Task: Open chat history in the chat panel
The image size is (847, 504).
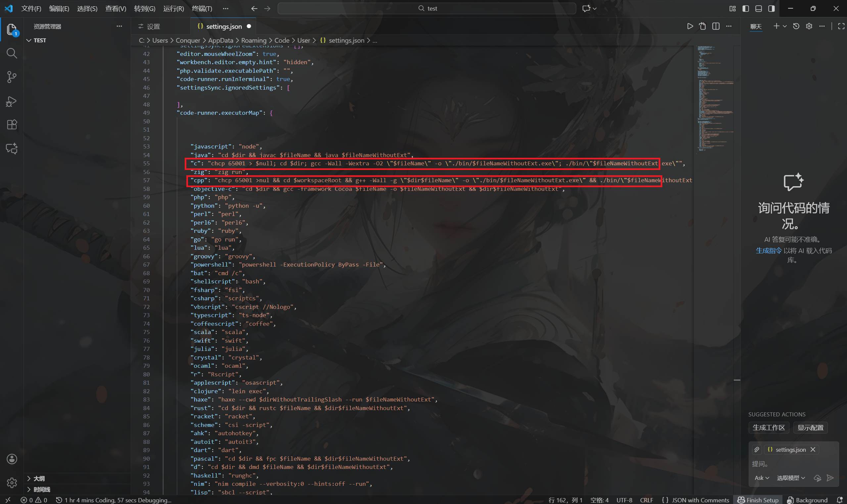Action: coord(796,26)
